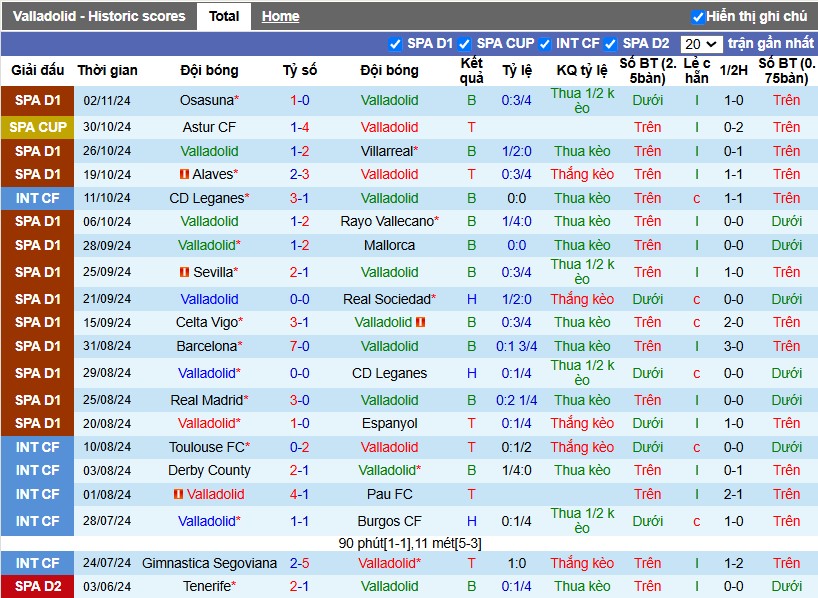Click the date 31/08/24
Image resolution: width=818 pixels, height=598 pixels.
(107, 346)
